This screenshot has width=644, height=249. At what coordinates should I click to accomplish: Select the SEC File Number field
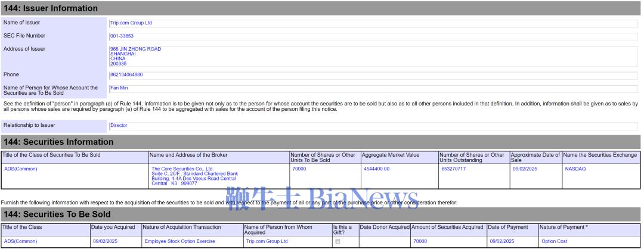[373, 36]
